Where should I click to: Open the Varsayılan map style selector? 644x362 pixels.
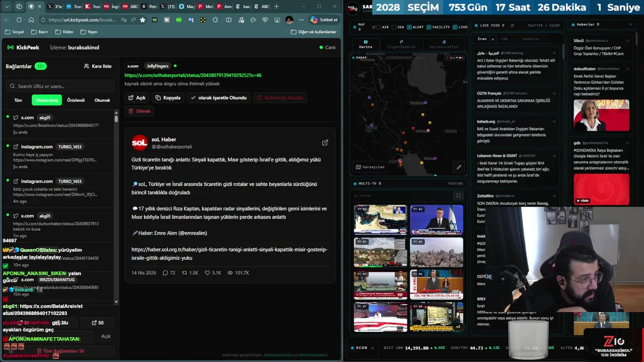[x=370, y=167]
